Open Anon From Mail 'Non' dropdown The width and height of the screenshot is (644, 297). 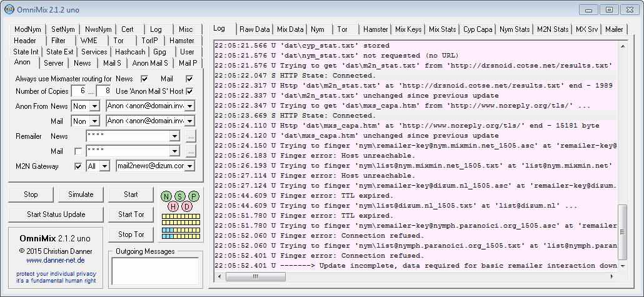[95, 121]
